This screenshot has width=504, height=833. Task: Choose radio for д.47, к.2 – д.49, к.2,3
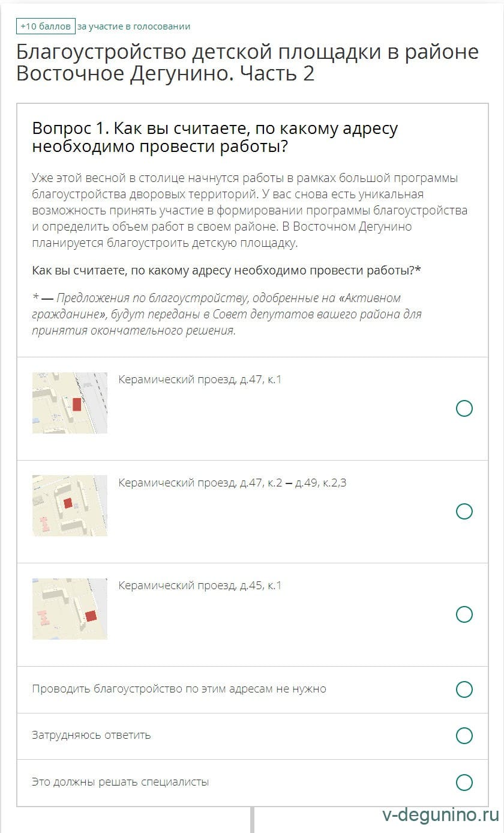pyautogui.click(x=464, y=511)
